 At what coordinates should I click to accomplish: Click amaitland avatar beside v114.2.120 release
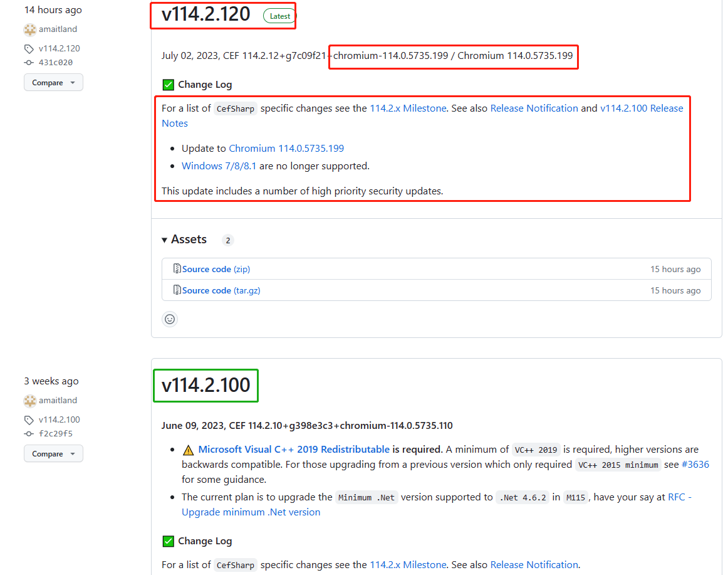[x=30, y=29]
